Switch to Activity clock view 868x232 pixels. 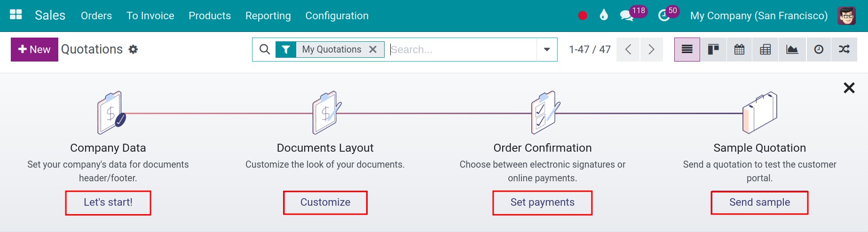(819, 49)
